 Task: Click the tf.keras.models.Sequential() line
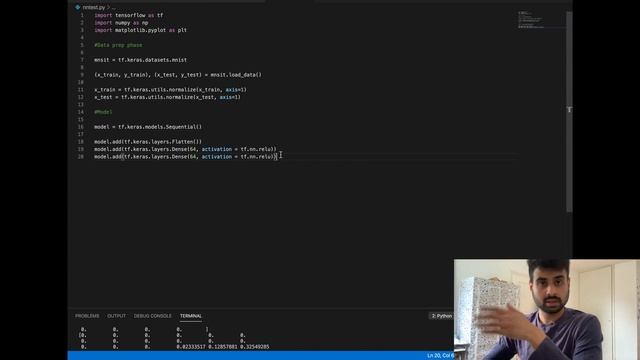[148, 127]
